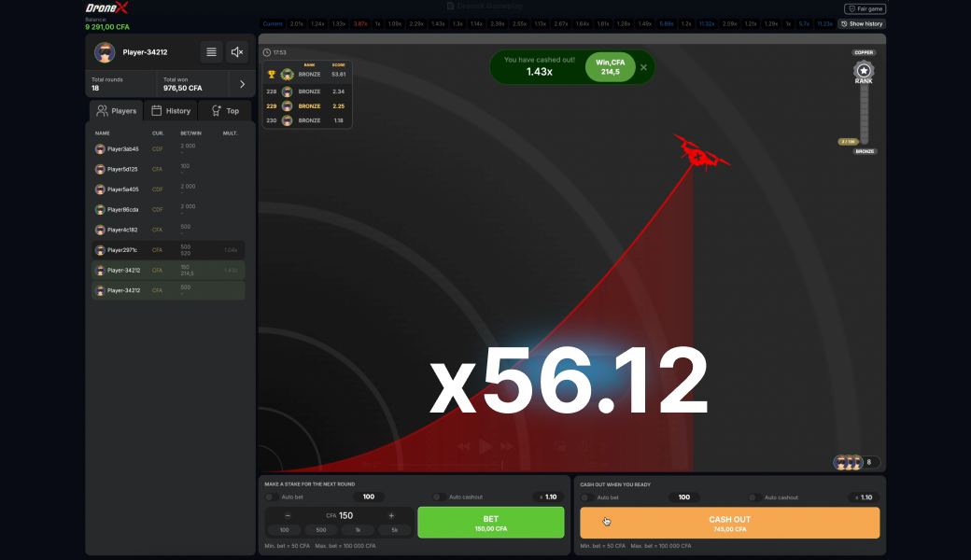Click CASH OUT for 745,00 CFA
Screen dimensions: 971x560
729,522
